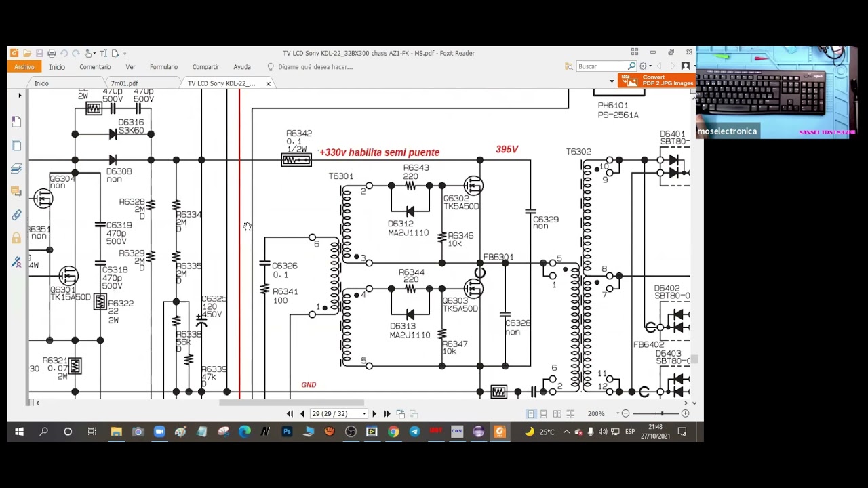Open the Attachments paperclip panel

(x=16, y=216)
